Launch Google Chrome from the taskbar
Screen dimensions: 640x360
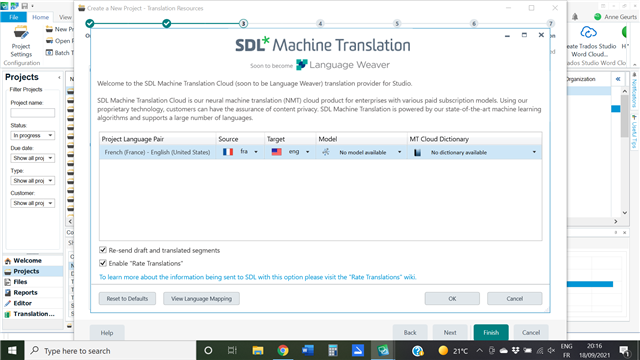[x=282, y=351]
